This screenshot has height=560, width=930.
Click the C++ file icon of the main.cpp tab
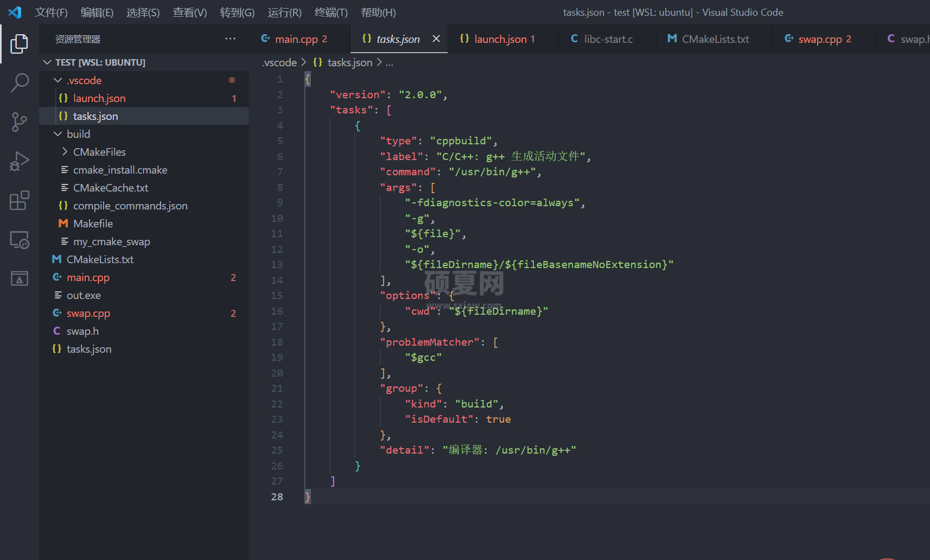pos(265,39)
